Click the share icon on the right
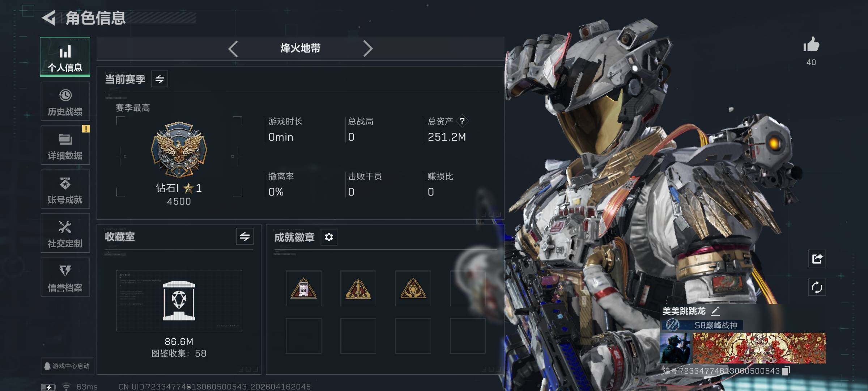Image resolution: width=868 pixels, height=391 pixels. [x=817, y=258]
